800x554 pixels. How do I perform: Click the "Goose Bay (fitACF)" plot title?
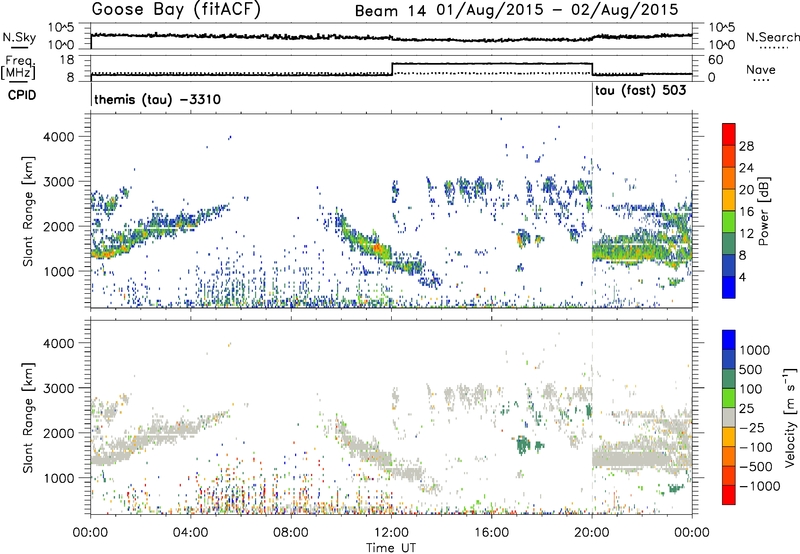coord(176,10)
